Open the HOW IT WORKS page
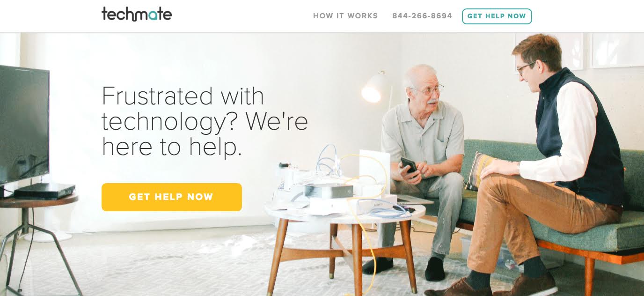 point(345,16)
